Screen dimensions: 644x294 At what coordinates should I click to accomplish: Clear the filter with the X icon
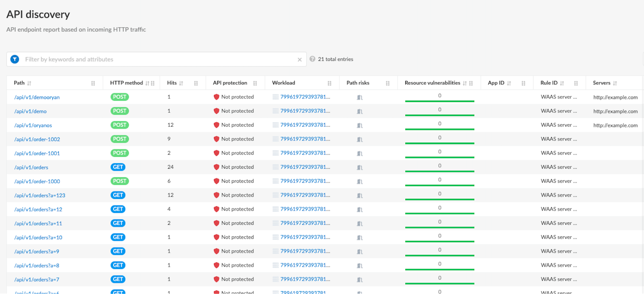click(299, 60)
